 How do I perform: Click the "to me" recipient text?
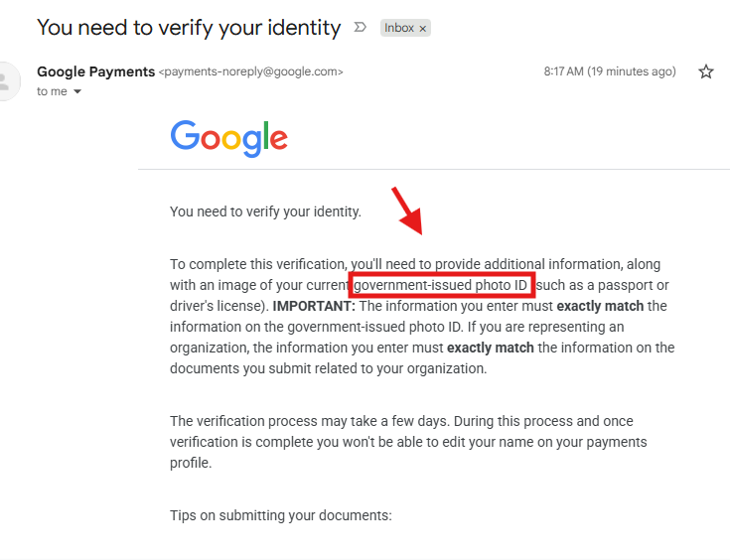(51, 92)
